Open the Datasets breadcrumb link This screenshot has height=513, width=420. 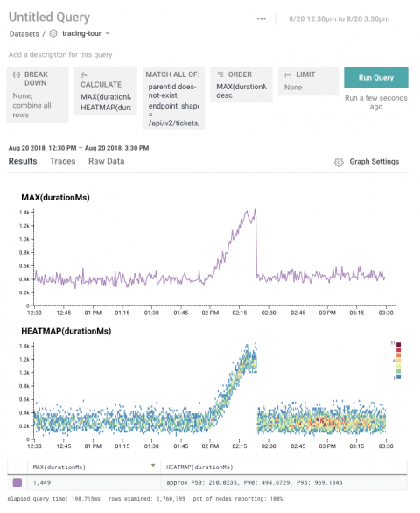pyautogui.click(x=24, y=33)
